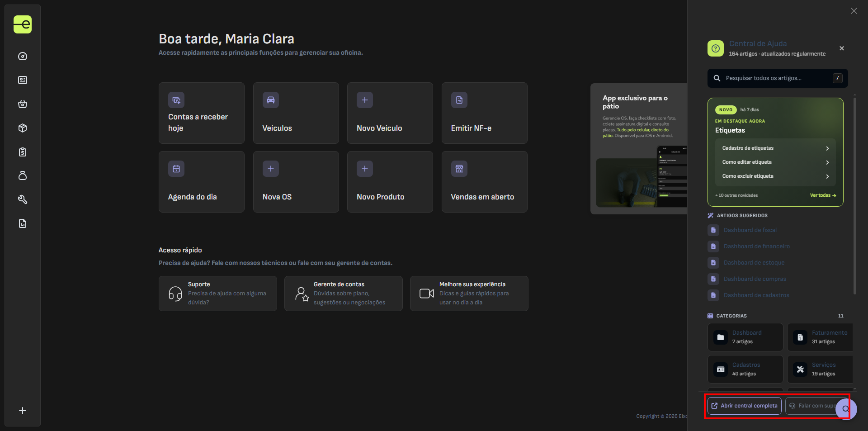The width and height of the screenshot is (868, 431).
Task: Open the ID card registrations icon in sidebar
Action: click(23, 80)
